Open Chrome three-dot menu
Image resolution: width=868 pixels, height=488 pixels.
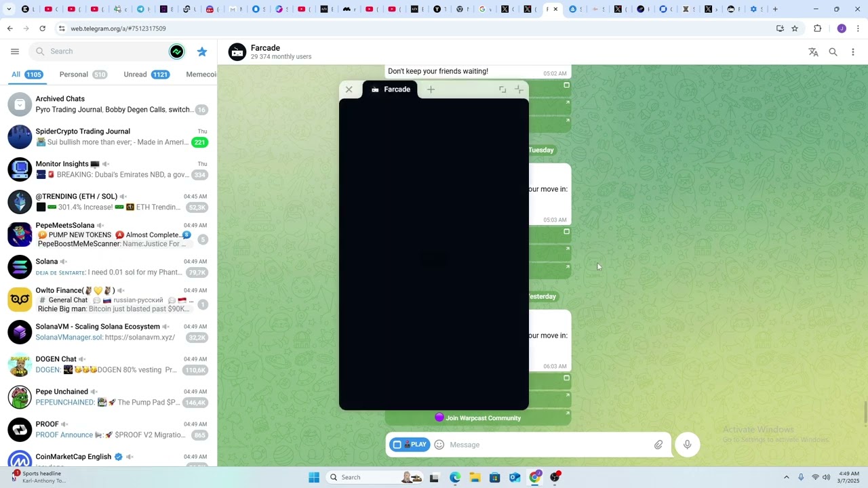(x=858, y=28)
